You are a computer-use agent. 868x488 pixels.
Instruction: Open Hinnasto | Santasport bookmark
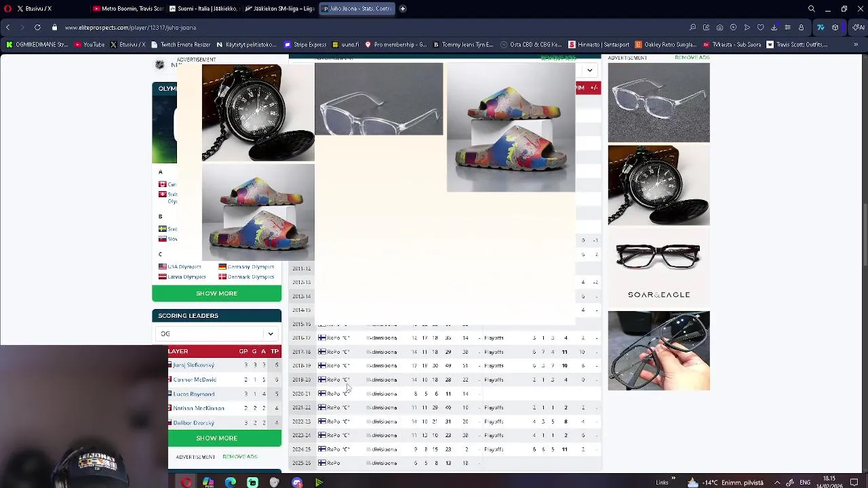point(599,45)
